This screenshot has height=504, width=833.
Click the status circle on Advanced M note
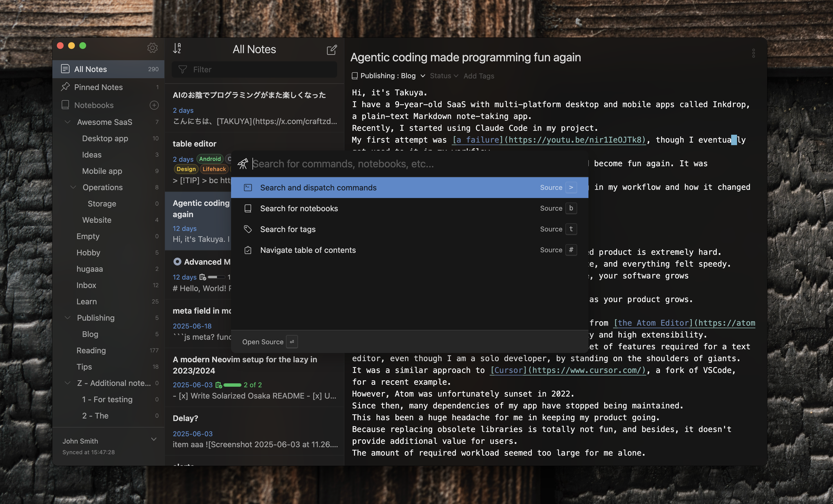(177, 262)
